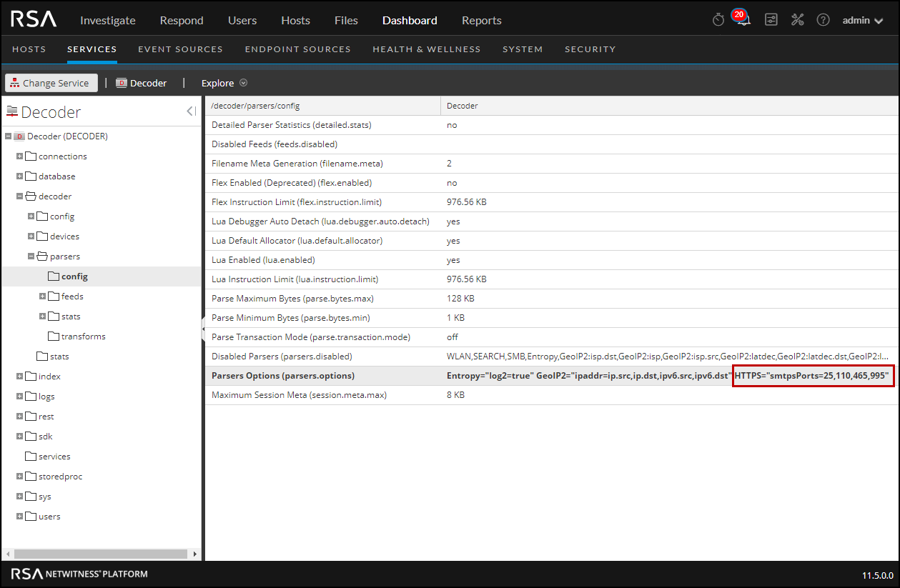Screen dimensions: 900x588
Task: Expand the connections folder node
Action: tap(20, 156)
